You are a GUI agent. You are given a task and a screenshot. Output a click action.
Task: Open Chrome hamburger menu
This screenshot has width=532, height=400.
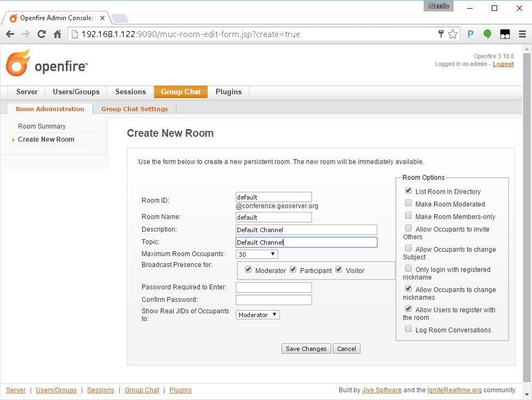522,34
